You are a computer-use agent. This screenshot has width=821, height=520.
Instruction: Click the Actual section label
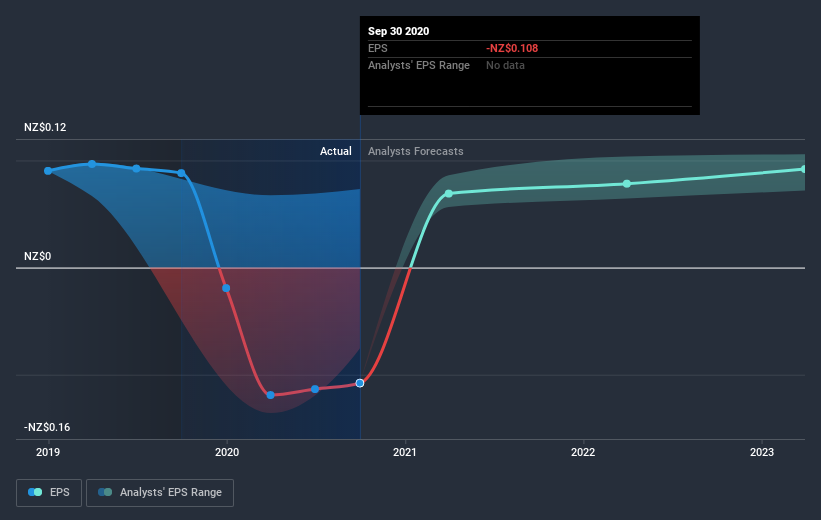point(336,151)
